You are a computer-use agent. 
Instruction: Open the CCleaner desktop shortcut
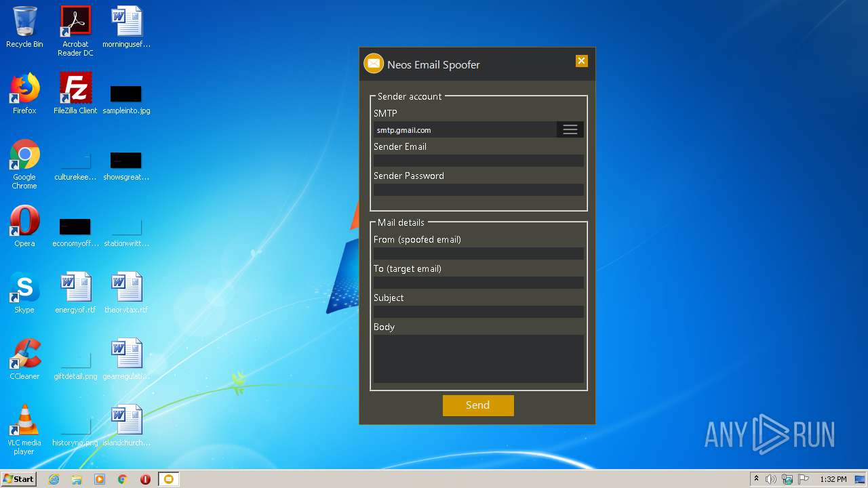(24, 359)
